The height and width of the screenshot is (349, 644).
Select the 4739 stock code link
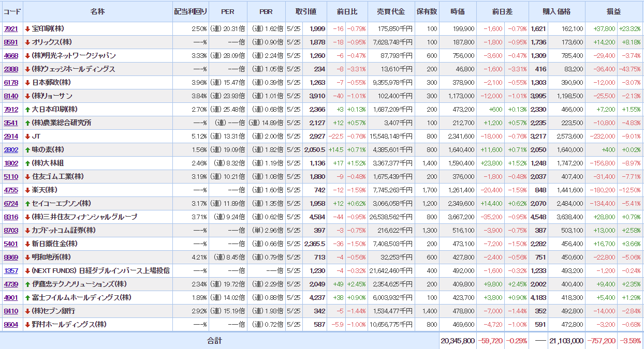11,284
